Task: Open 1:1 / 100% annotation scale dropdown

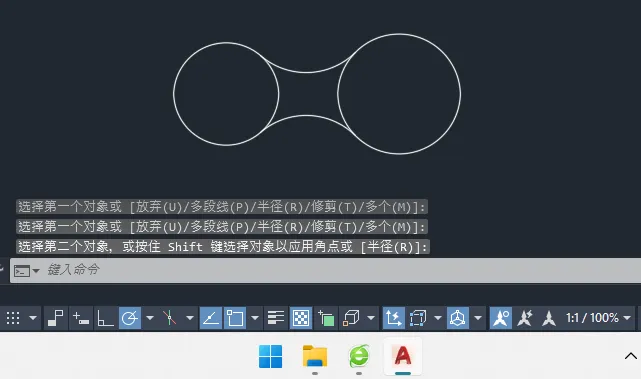Action: pyautogui.click(x=598, y=318)
